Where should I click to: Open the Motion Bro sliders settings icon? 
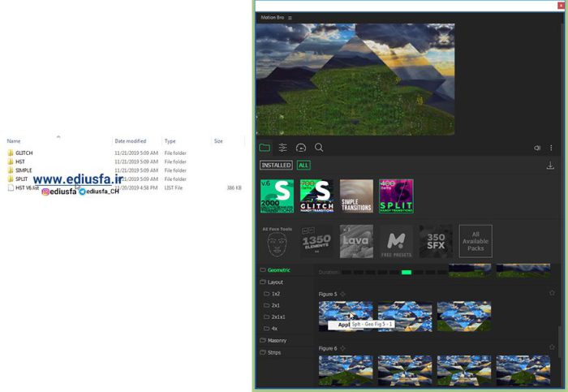(283, 148)
